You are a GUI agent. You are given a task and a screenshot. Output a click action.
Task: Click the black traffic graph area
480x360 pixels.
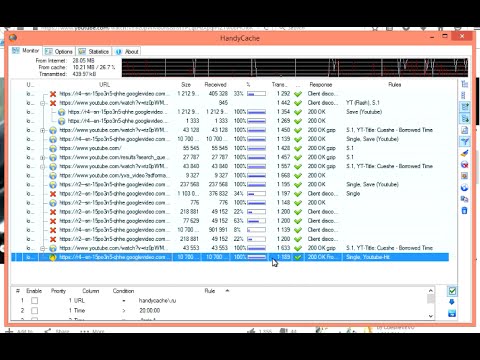pos(295,68)
